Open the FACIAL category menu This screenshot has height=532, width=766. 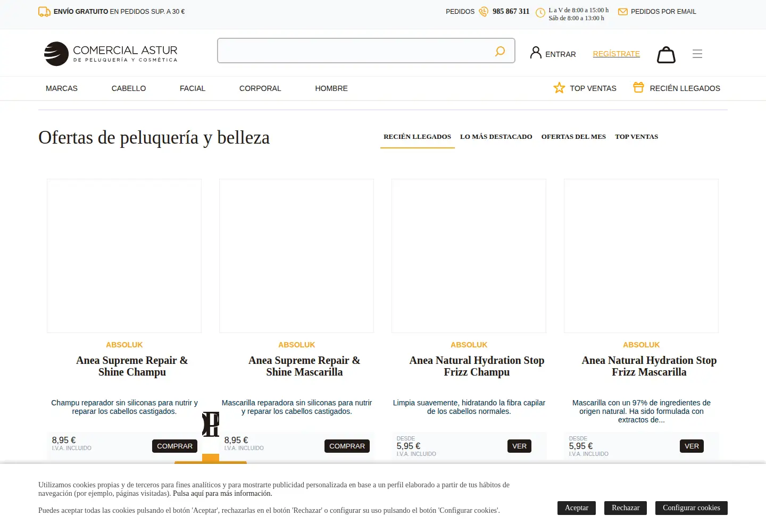pos(193,88)
